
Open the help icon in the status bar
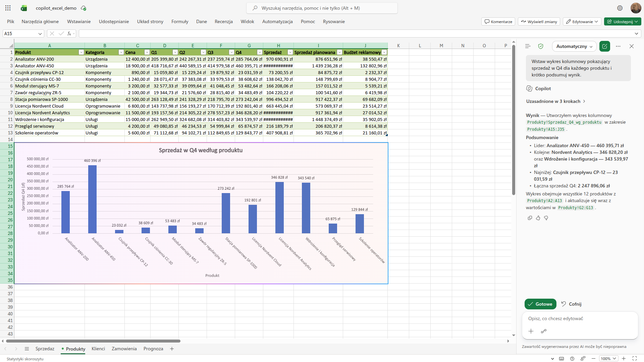click(572, 359)
